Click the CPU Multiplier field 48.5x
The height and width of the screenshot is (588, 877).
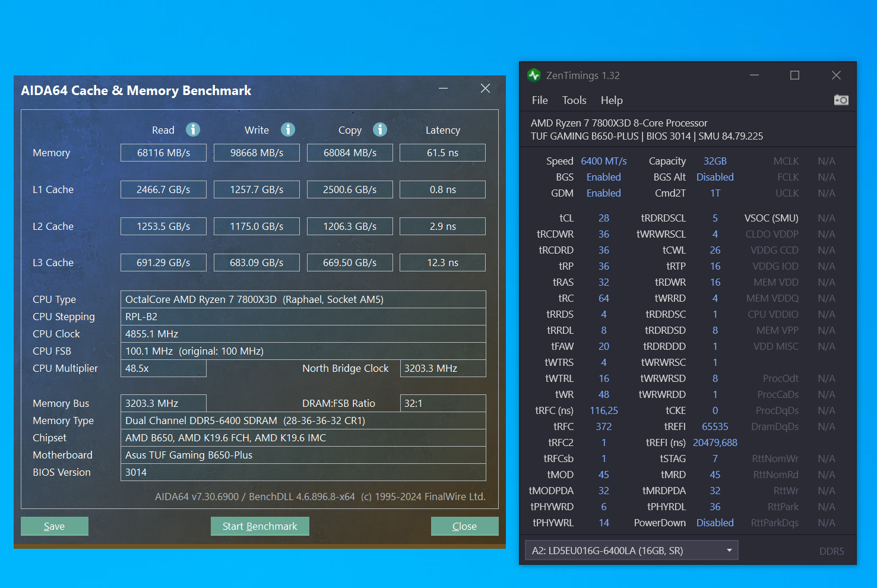[x=163, y=368]
